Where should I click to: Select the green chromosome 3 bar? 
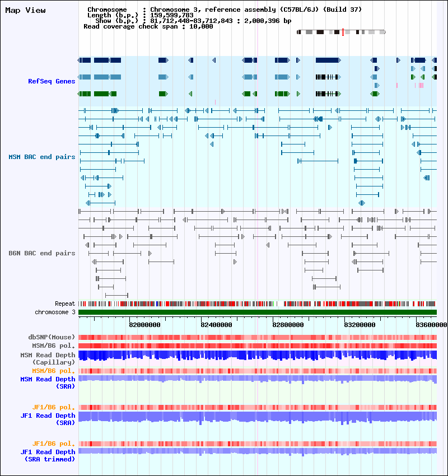pyautogui.click(x=258, y=312)
